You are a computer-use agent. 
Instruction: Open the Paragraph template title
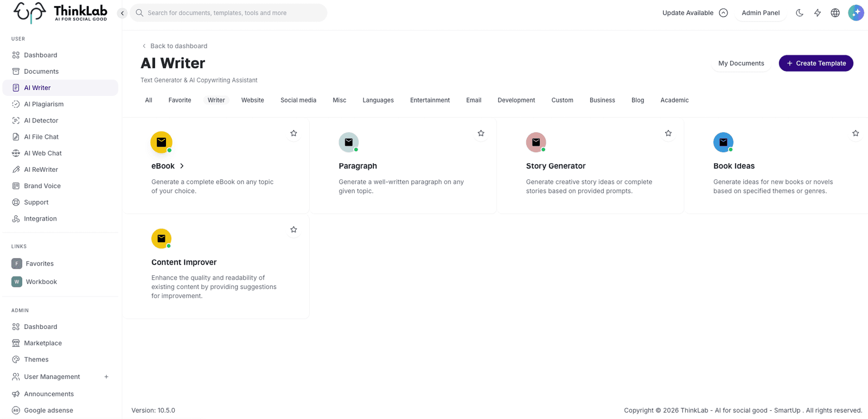point(358,166)
